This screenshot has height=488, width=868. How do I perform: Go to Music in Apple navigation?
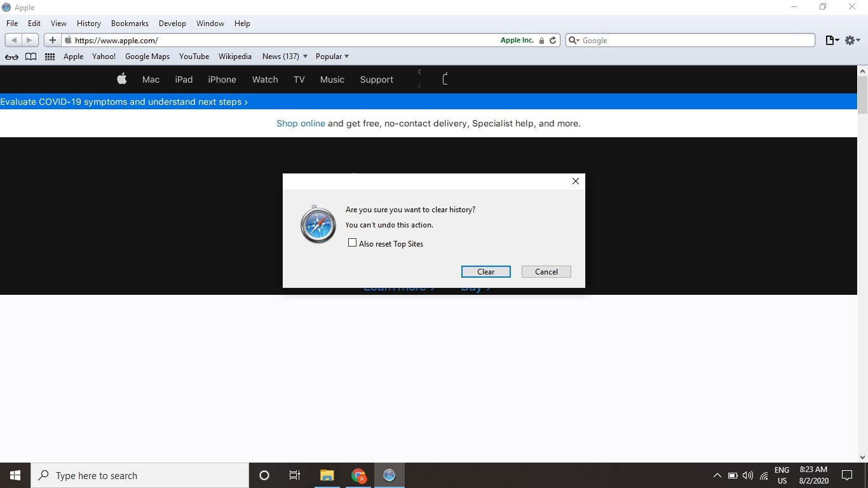tap(332, 79)
